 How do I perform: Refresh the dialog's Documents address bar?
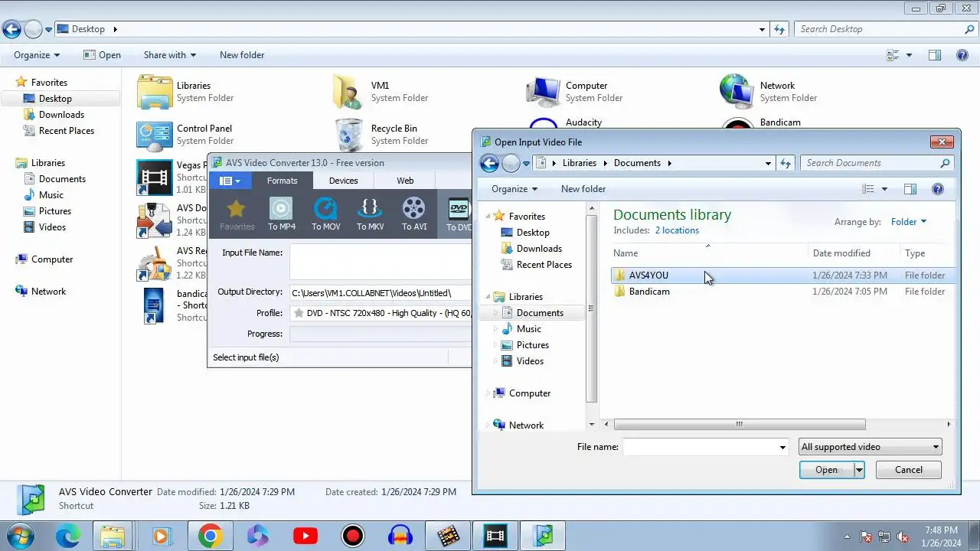coord(785,163)
